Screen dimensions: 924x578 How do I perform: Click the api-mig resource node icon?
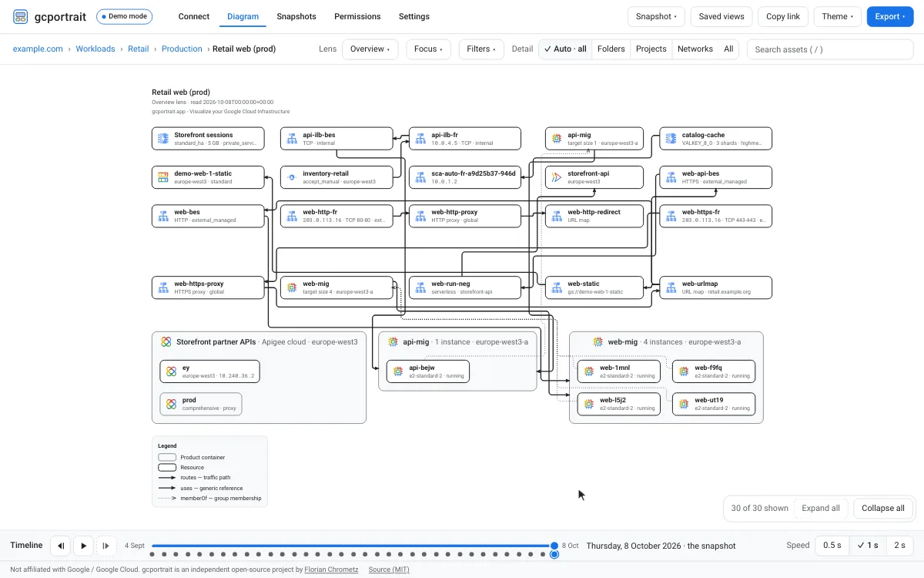tap(557, 139)
